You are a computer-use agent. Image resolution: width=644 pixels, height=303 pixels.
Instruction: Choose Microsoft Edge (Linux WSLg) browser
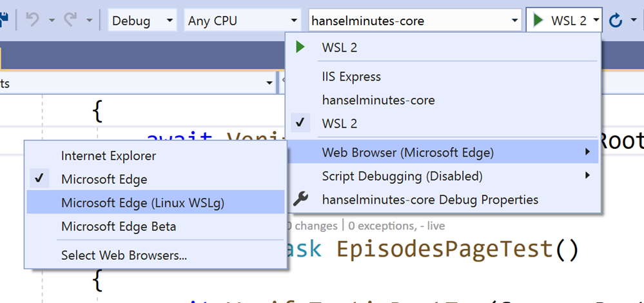pyautogui.click(x=155, y=202)
